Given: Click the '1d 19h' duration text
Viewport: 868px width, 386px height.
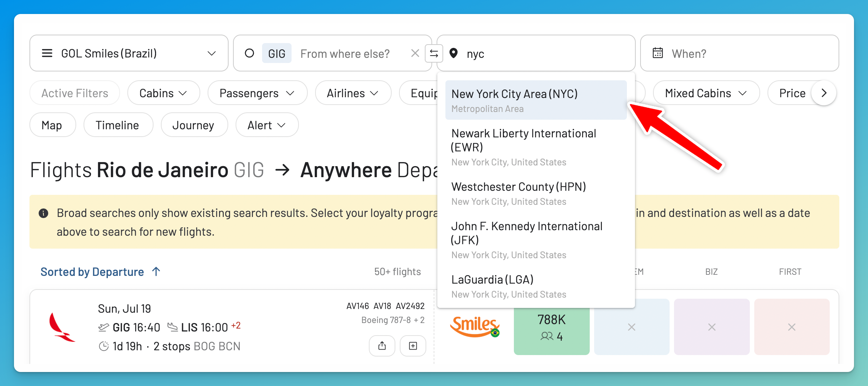Looking at the screenshot, I should 127,346.
